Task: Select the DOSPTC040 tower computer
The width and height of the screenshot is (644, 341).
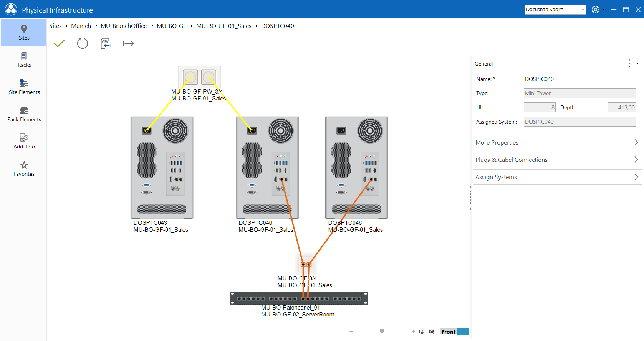Action: click(267, 168)
